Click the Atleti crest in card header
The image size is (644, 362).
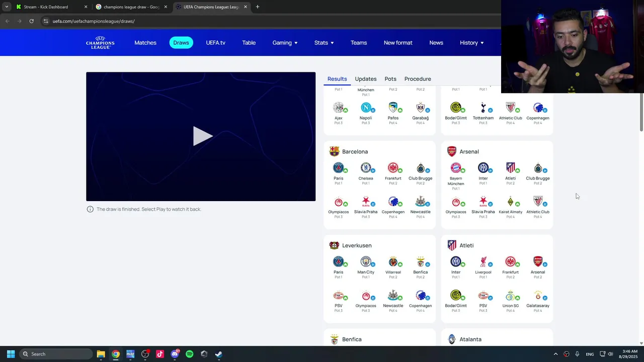click(452, 245)
